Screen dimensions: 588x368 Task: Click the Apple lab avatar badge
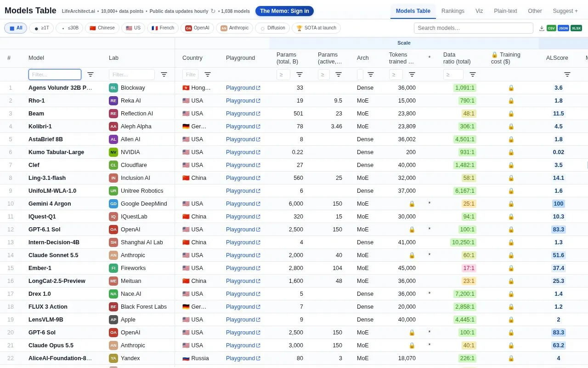(x=113, y=320)
